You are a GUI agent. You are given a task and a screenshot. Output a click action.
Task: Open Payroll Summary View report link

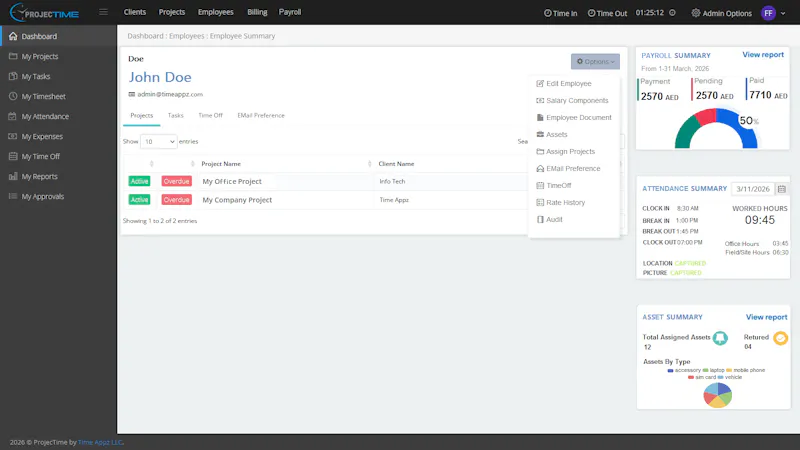click(763, 55)
